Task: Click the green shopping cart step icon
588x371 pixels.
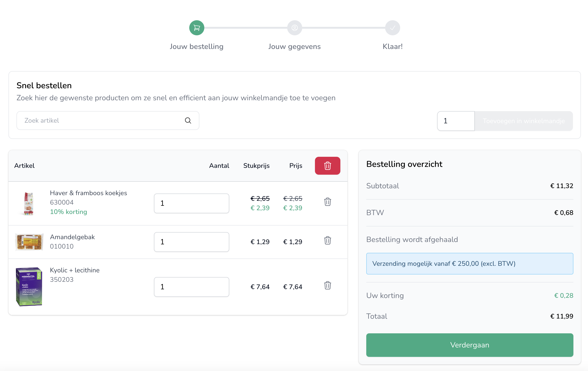Action: tap(197, 28)
